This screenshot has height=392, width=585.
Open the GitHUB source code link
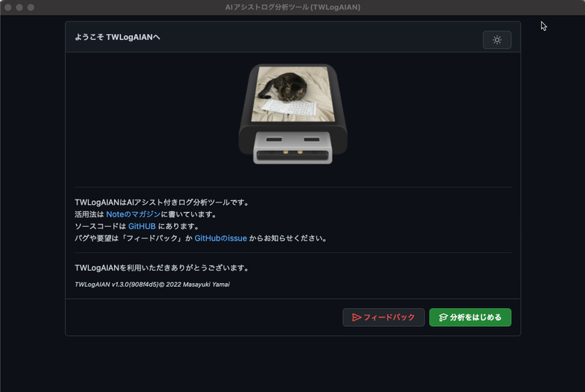coord(142,226)
